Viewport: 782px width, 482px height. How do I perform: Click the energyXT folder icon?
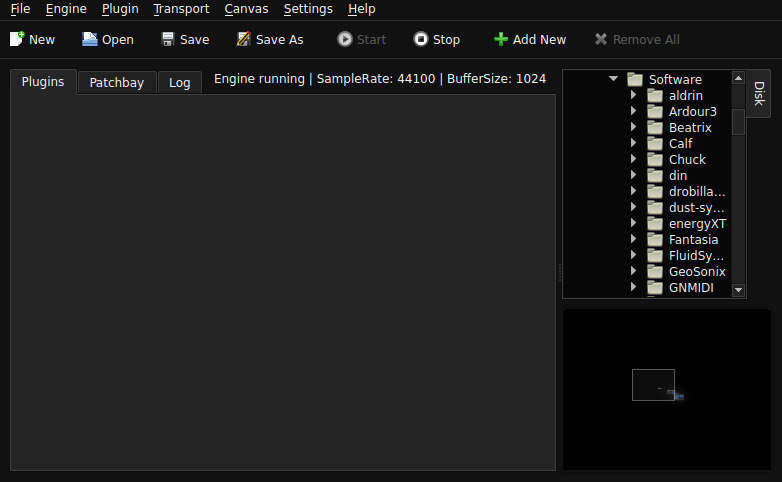click(655, 223)
